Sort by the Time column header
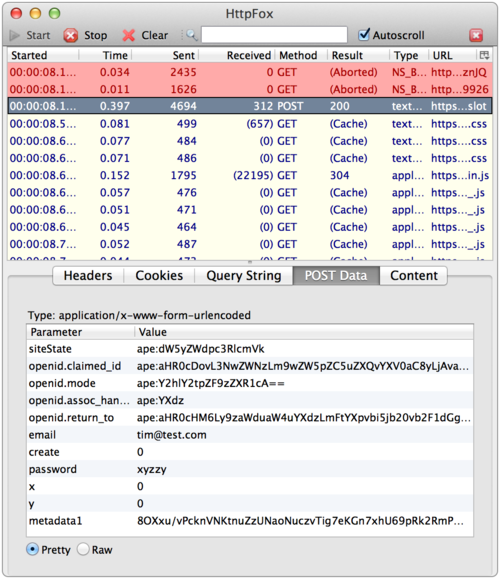Screen dimensions: 500x579 105,55
